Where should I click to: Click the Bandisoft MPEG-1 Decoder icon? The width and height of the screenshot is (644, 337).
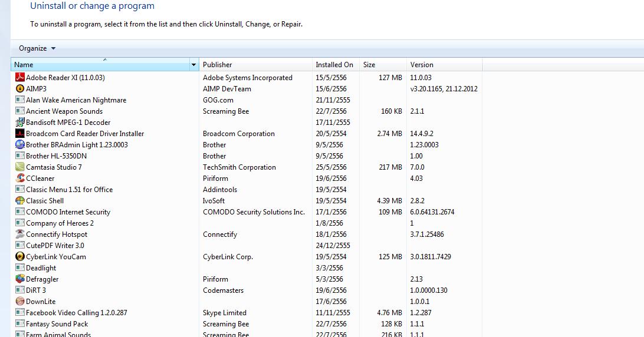19,122
